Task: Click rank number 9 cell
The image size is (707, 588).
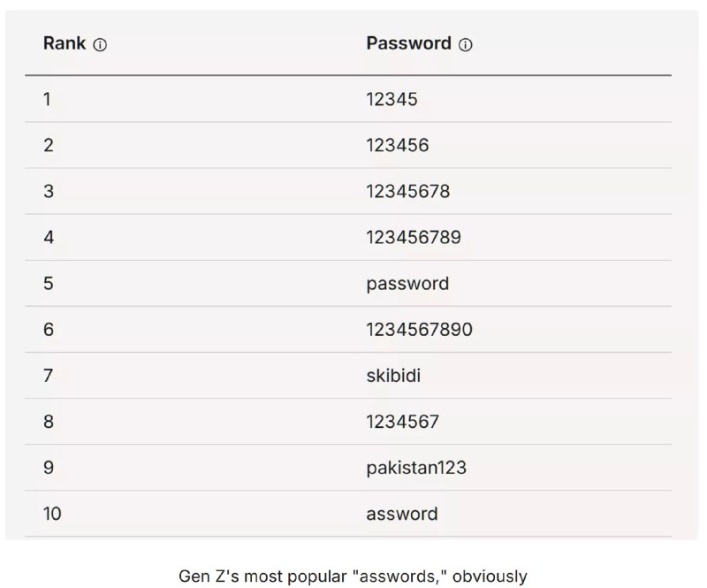Action: [x=48, y=468]
